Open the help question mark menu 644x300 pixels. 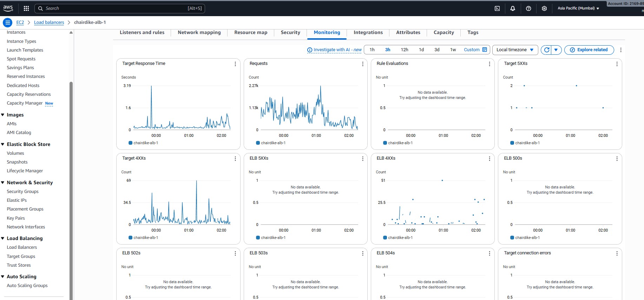[x=528, y=8]
